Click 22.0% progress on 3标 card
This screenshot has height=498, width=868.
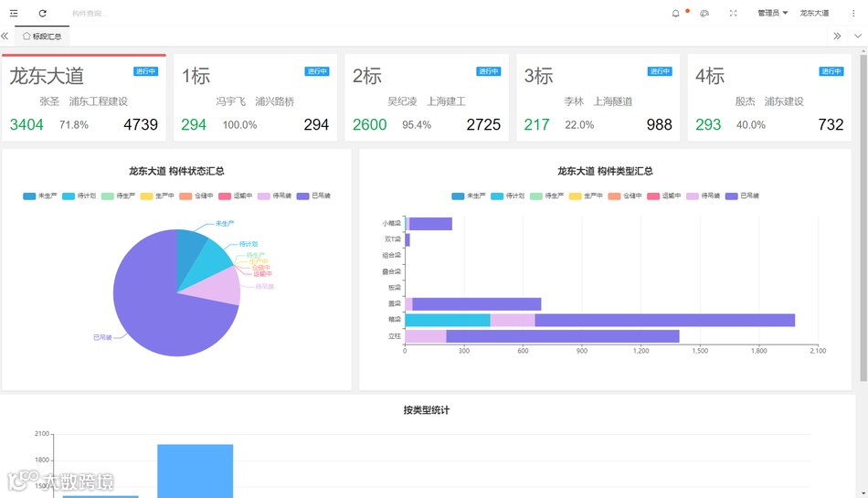(x=579, y=125)
